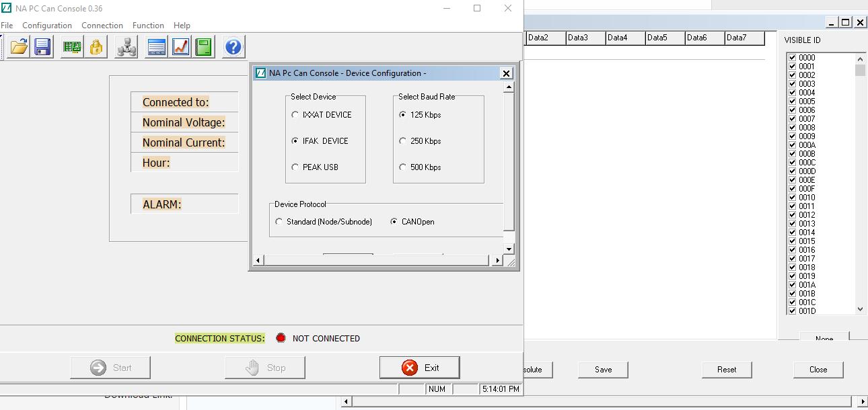Click the ALARM: label

(162, 204)
